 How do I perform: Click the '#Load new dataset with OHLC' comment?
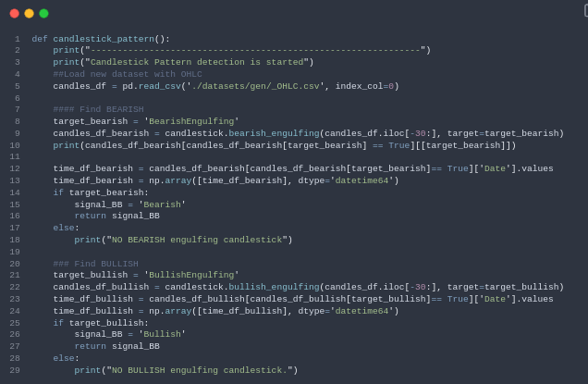127,74
